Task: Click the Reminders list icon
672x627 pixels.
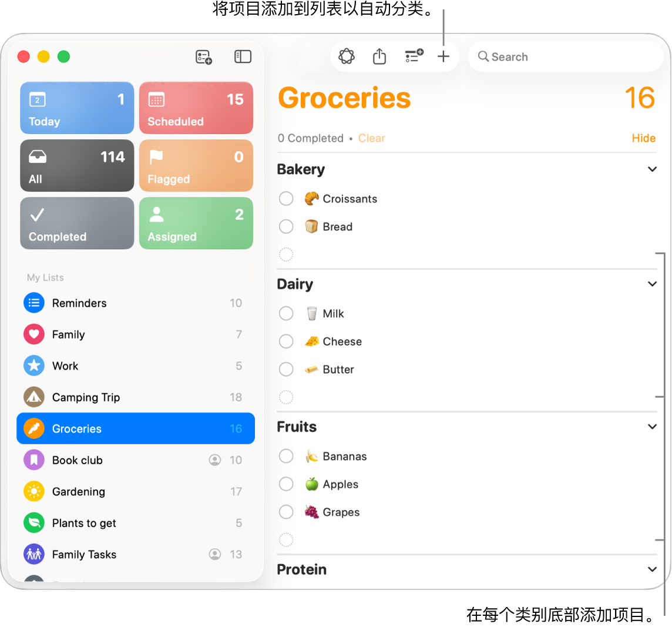Action: coord(34,303)
